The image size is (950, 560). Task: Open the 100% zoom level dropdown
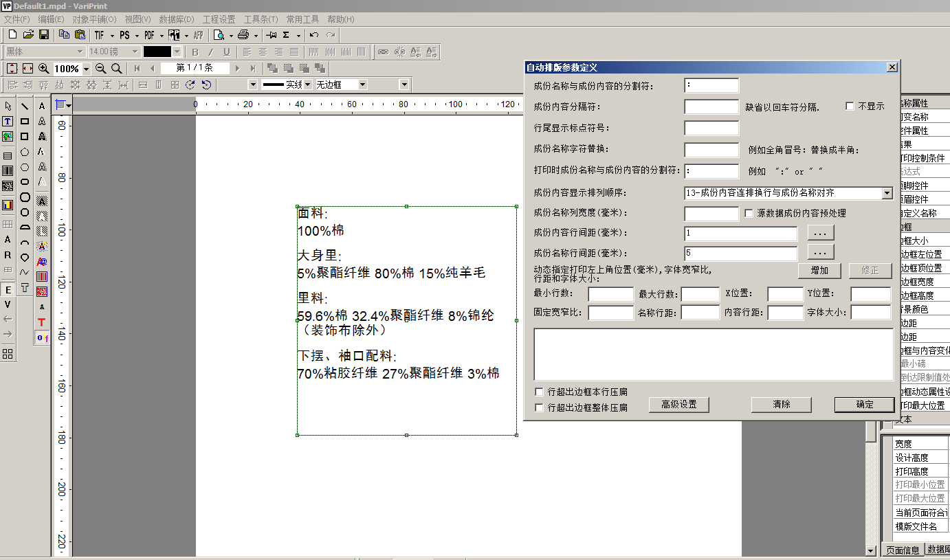point(86,69)
